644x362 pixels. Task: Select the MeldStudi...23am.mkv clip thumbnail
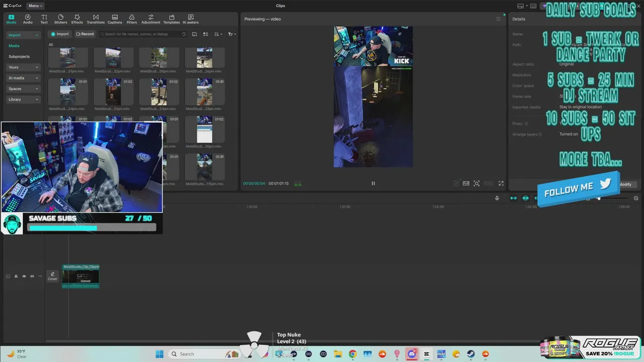click(x=205, y=92)
